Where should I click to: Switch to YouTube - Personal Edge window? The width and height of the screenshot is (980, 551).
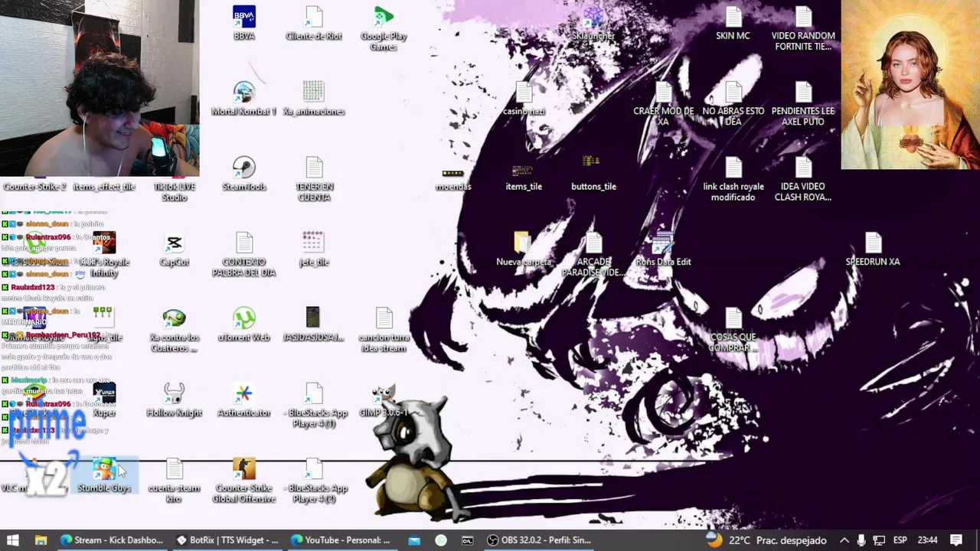click(342, 540)
